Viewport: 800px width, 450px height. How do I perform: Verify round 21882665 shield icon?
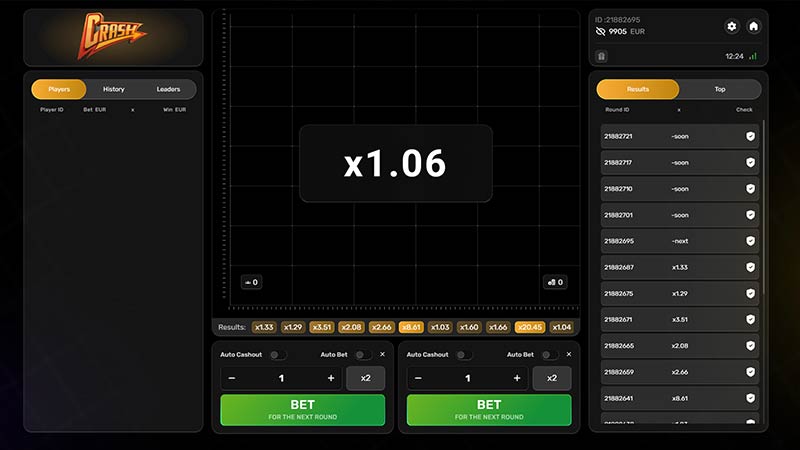751,346
